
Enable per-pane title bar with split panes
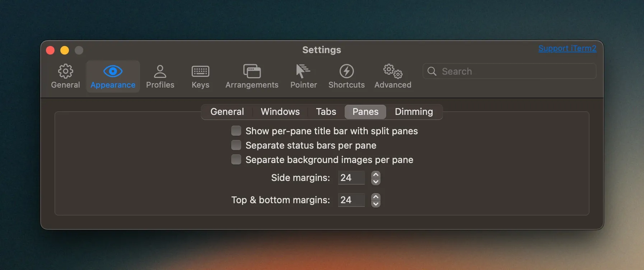pos(236,131)
